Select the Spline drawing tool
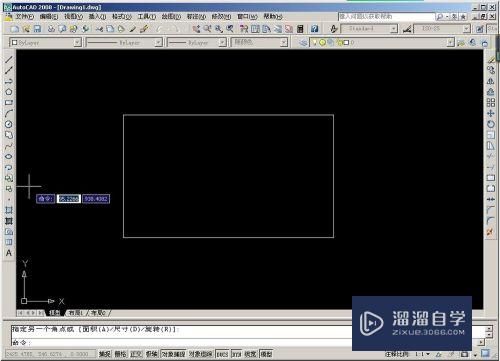500x361 pixels. 9,146
